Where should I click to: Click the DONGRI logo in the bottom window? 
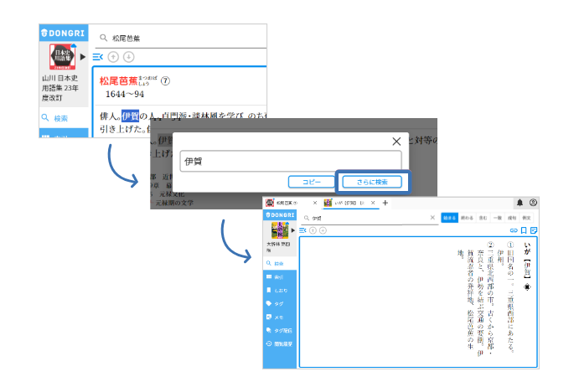(281, 215)
